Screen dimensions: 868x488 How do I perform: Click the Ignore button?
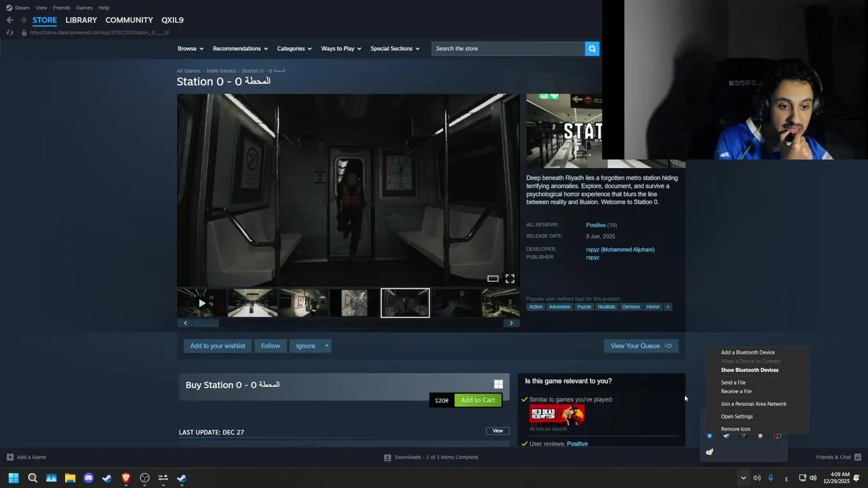(305, 346)
